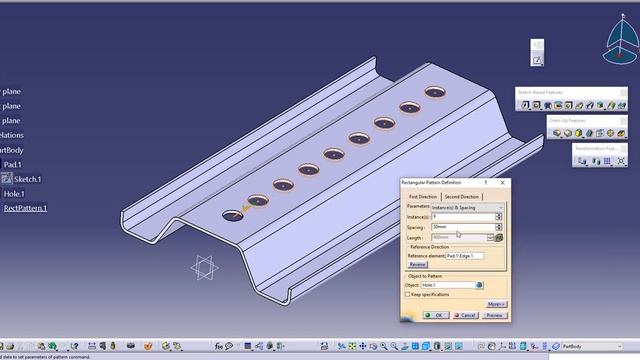
Task: Click the Formula f(x) icon
Action: [219, 346]
